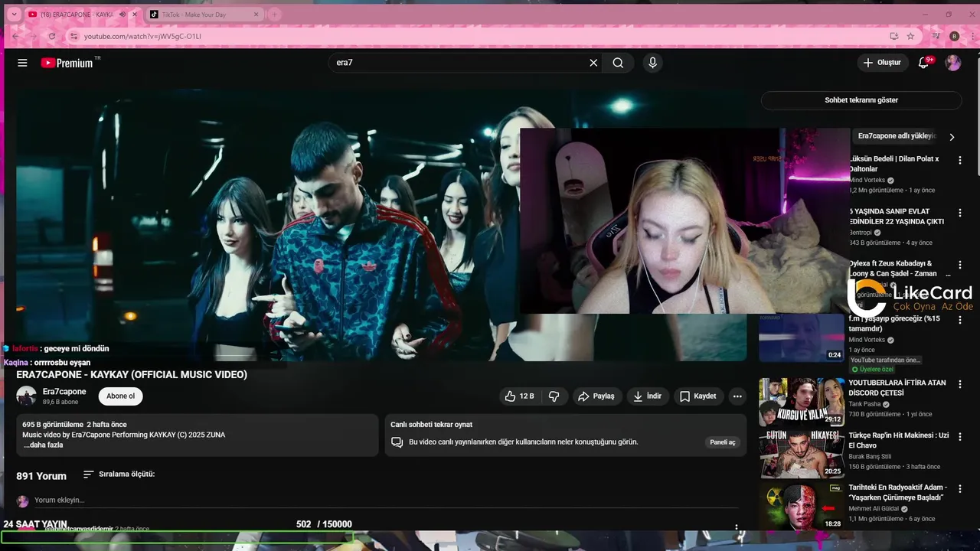Dislike the KAYKAY video
The image size is (980, 551).
pos(554,396)
